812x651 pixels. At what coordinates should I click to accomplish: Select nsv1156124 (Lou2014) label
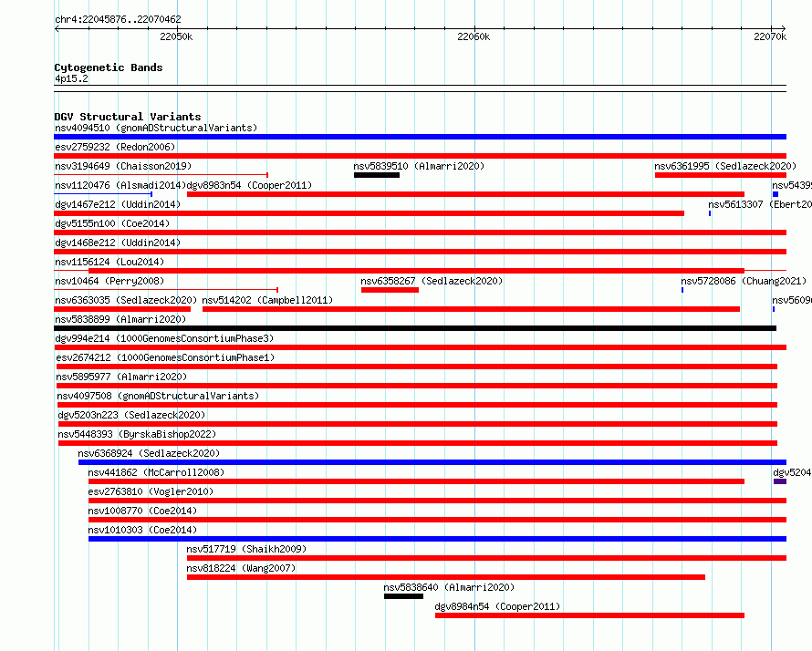(x=109, y=262)
